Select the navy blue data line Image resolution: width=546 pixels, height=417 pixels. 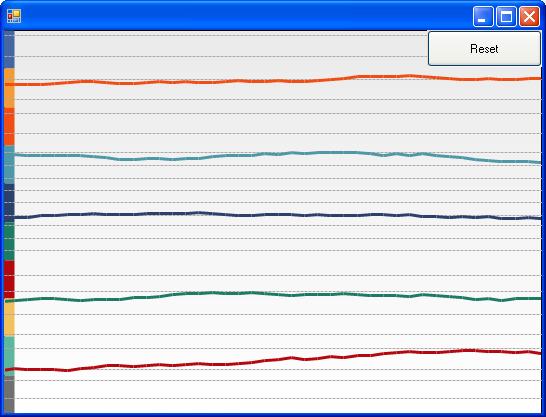273,215
